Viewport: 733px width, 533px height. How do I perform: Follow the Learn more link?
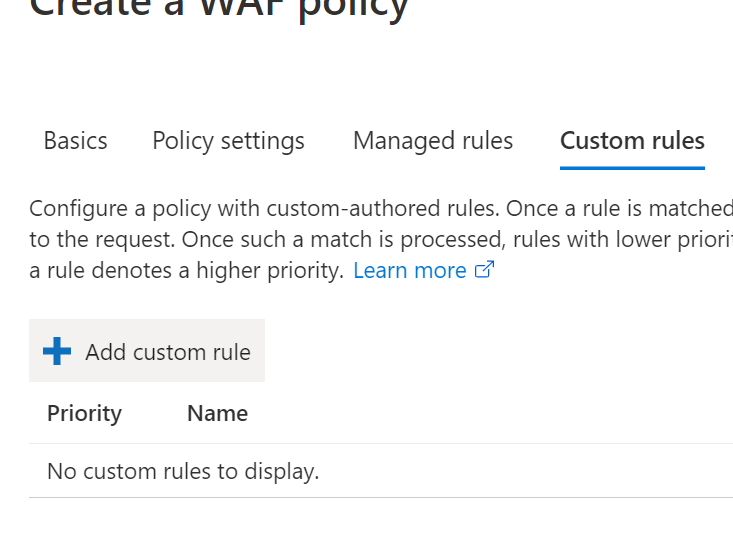point(410,270)
